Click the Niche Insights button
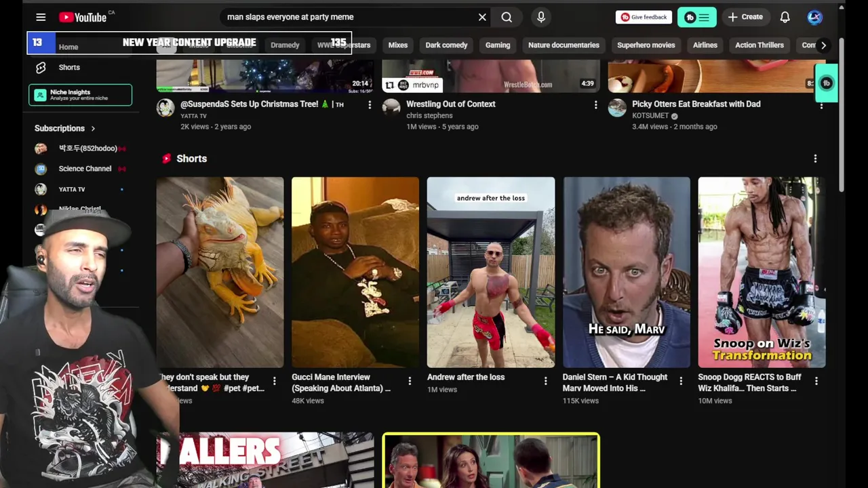 coord(80,95)
